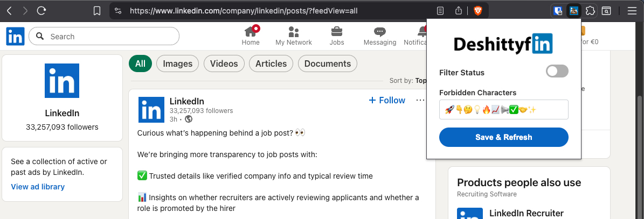Open the Jobs section
The image size is (644, 219).
[337, 36]
